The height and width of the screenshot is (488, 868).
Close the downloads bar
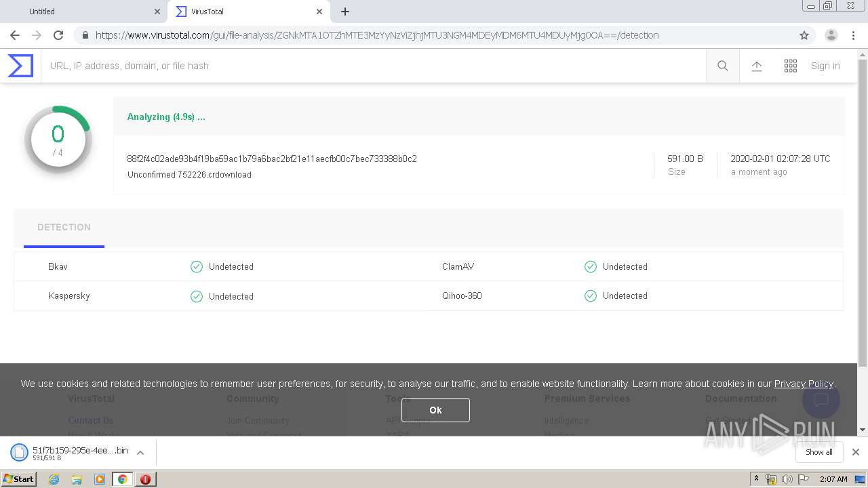(x=856, y=452)
